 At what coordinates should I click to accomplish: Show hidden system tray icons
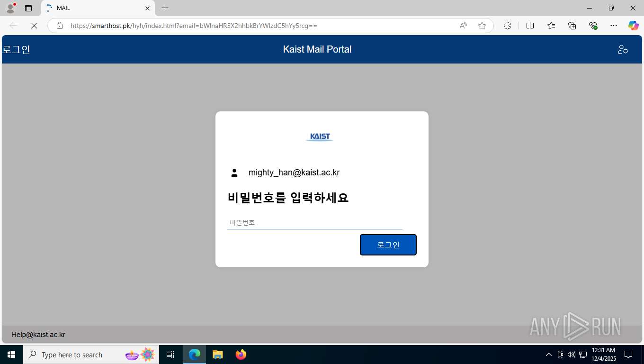(549, 355)
